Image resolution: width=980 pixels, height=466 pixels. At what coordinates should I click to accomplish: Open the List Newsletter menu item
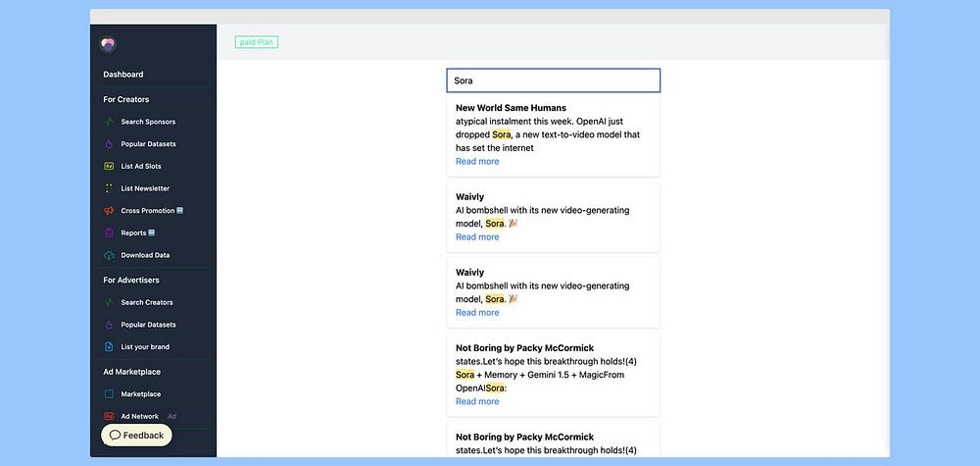pyautogui.click(x=145, y=188)
